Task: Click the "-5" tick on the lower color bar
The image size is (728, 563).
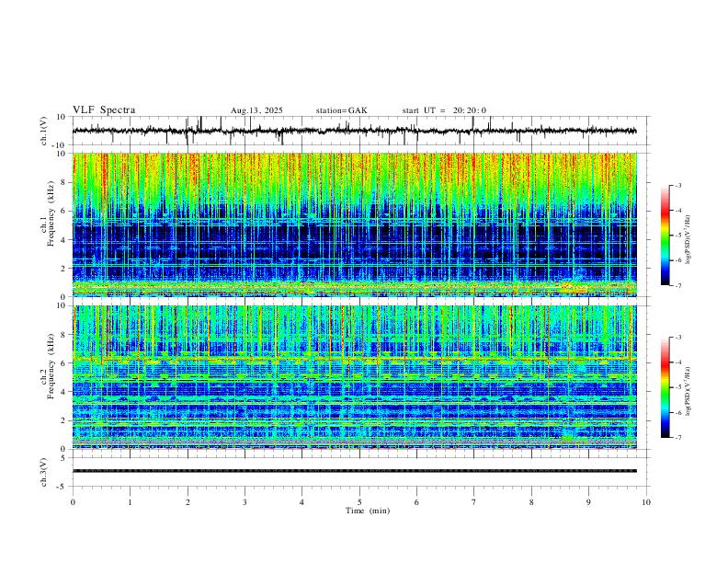Action: [677, 387]
